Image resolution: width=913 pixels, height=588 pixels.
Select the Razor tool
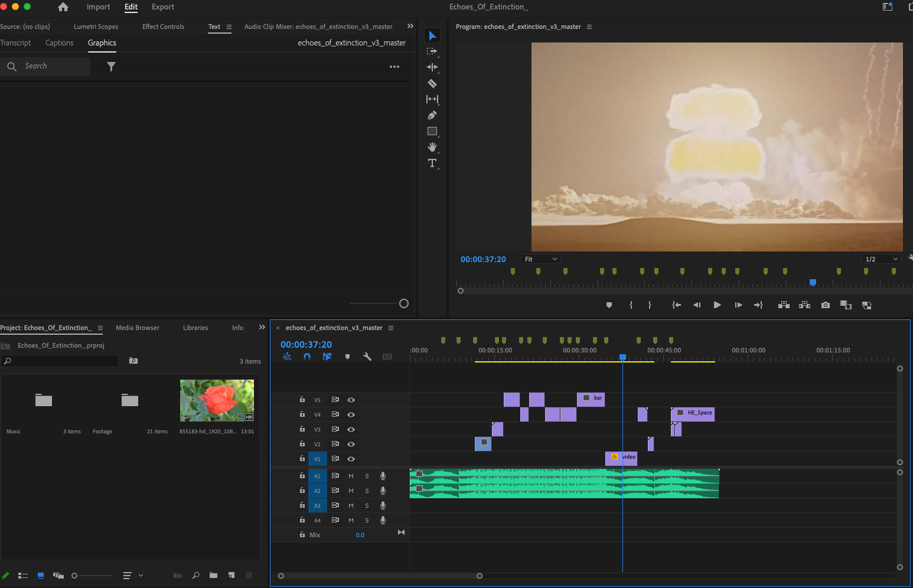(x=432, y=84)
